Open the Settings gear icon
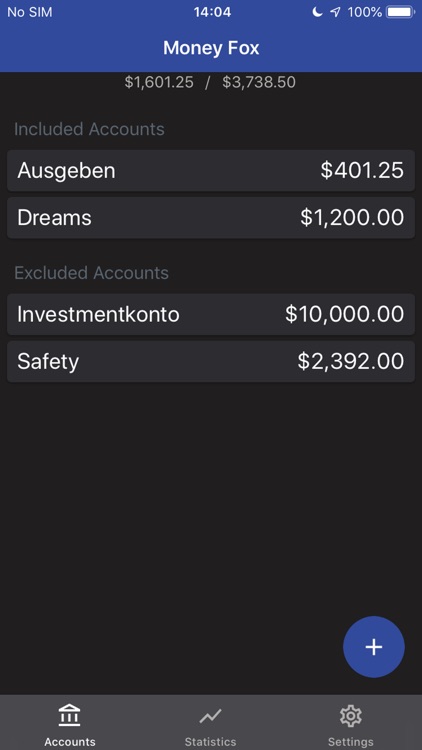Screen dimensions: 422x750 [351, 716]
